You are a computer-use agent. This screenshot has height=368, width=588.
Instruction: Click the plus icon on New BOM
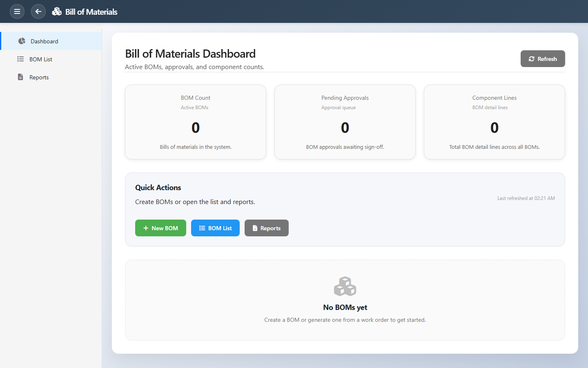(146, 228)
